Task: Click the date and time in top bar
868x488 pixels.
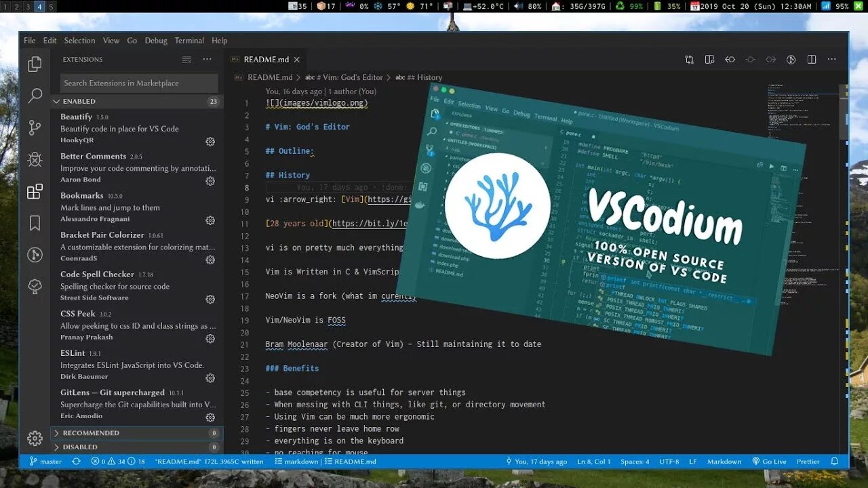Action: pyautogui.click(x=750, y=6)
